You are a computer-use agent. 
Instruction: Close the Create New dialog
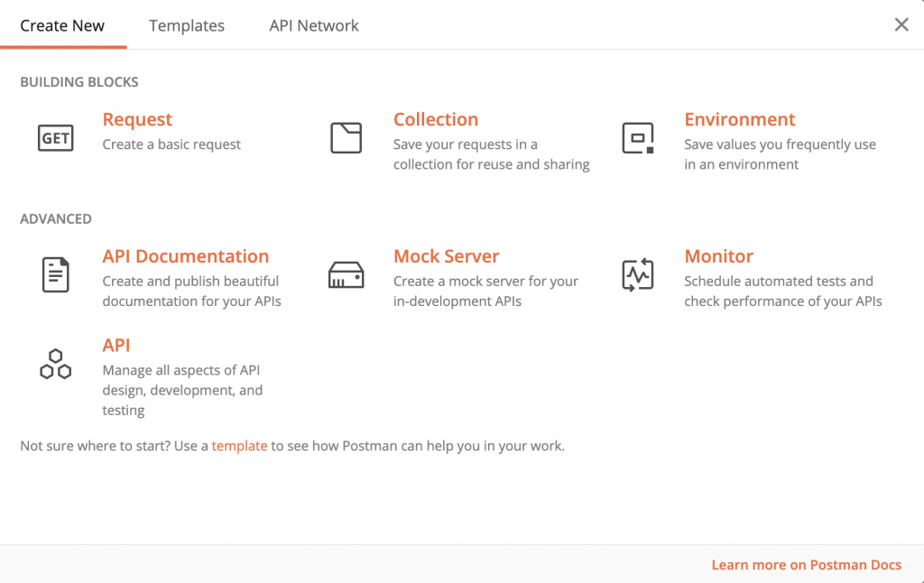click(901, 24)
